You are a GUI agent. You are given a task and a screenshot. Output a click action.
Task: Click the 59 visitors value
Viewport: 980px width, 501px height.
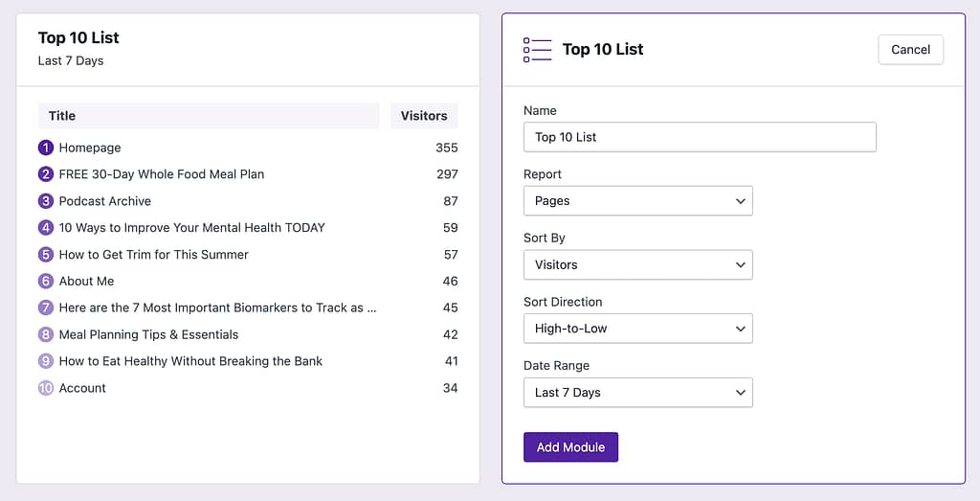tap(451, 228)
